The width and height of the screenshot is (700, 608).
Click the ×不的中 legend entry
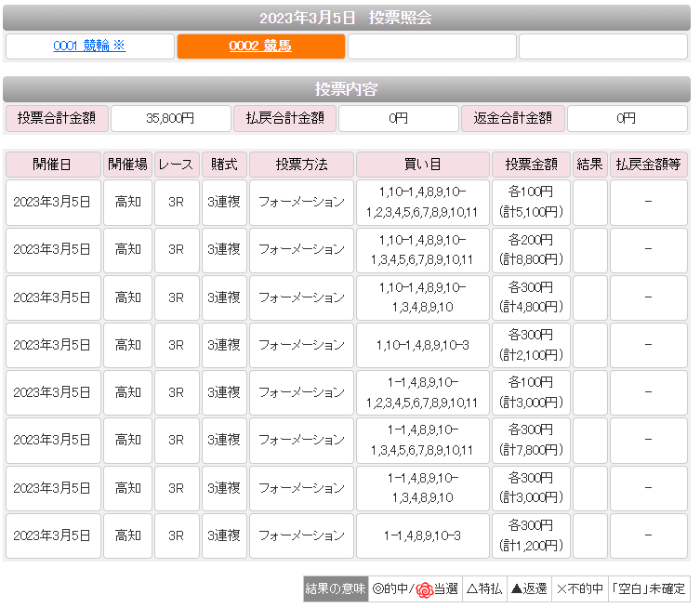click(x=580, y=588)
